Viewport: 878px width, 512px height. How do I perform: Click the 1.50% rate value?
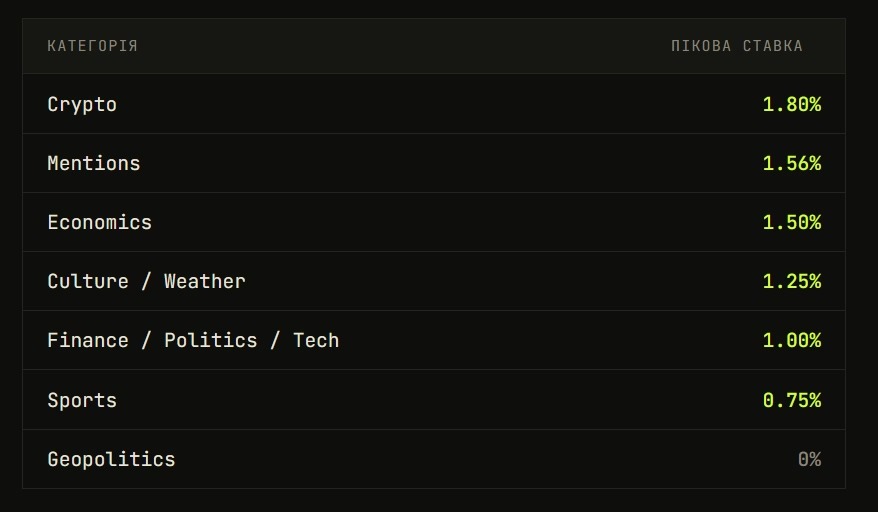point(791,222)
